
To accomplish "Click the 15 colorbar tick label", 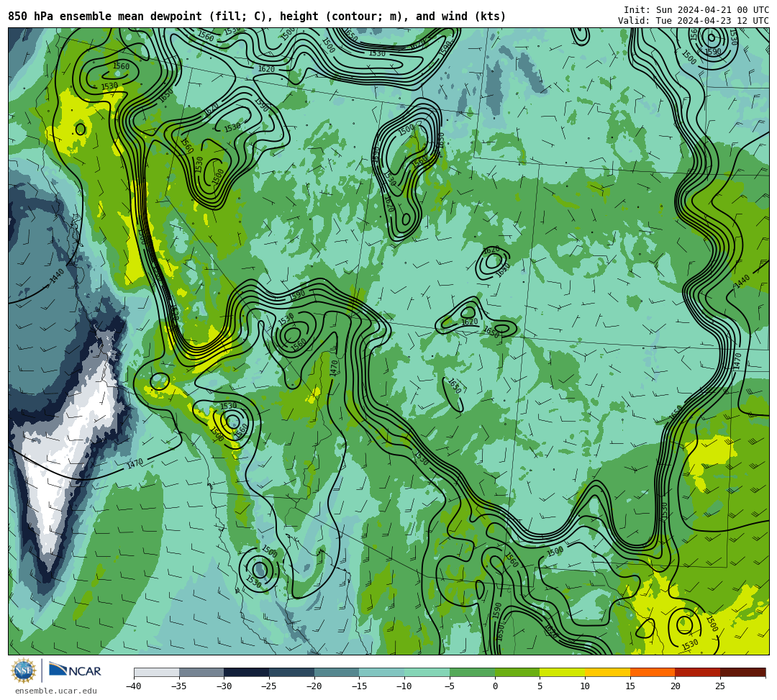I will coord(630,686).
